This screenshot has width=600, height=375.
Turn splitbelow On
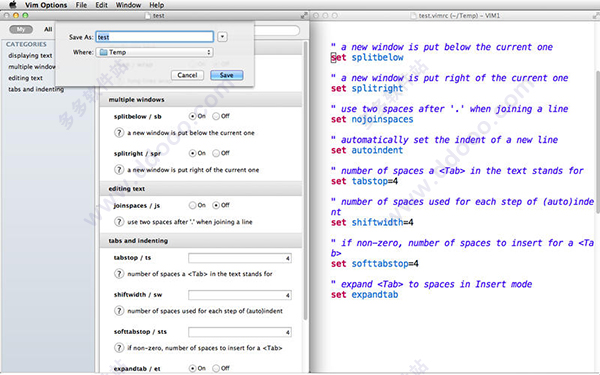[192, 116]
